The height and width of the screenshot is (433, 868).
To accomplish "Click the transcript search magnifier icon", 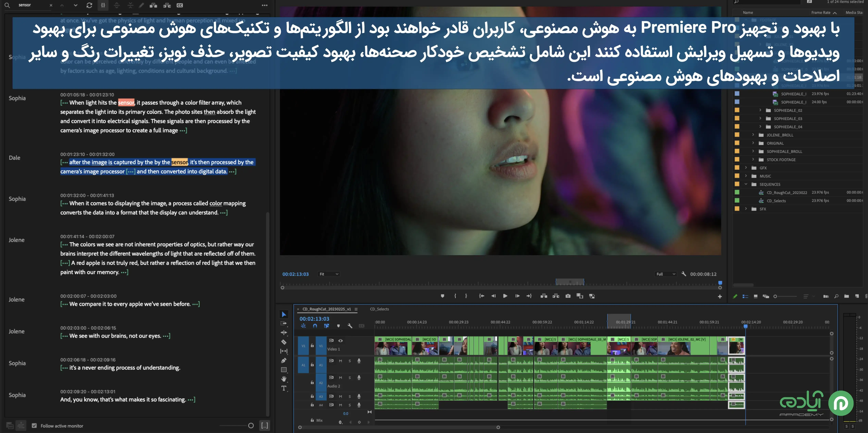I will coord(7,5).
